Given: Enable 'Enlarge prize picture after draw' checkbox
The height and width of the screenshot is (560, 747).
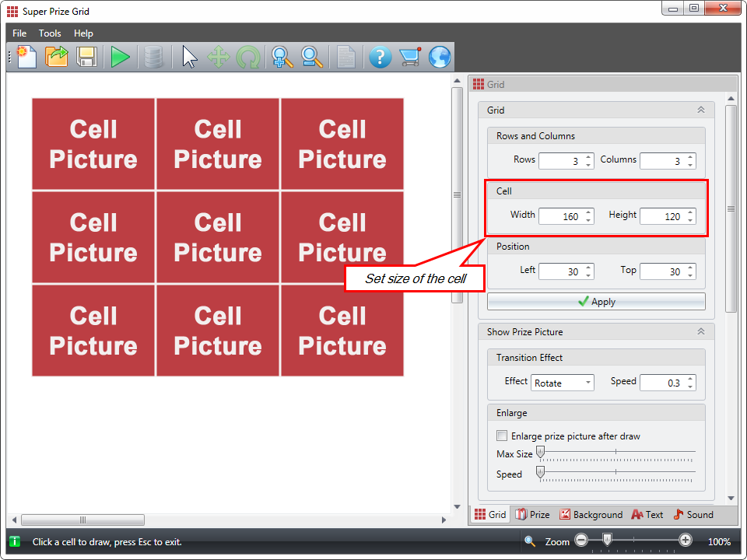Looking at the screenshot, I should click(502, 436).
